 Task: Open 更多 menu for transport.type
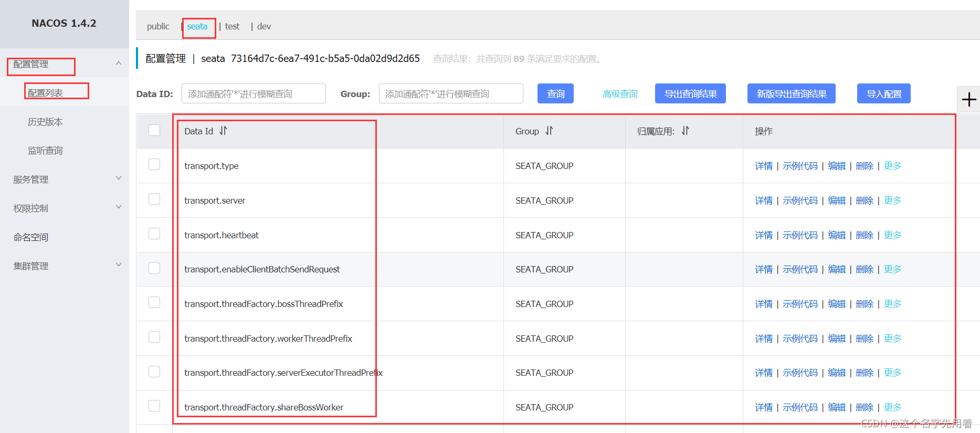tap(892, 166)
